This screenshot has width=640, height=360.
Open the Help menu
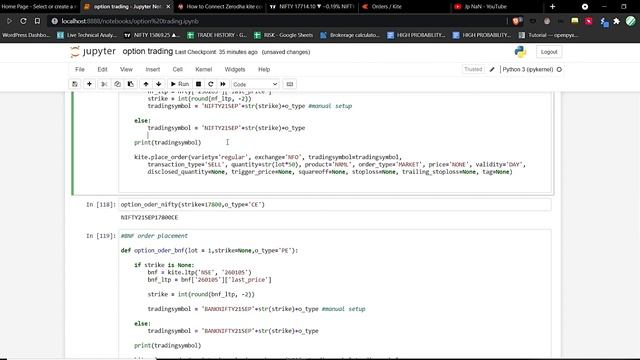coord(264,69)
